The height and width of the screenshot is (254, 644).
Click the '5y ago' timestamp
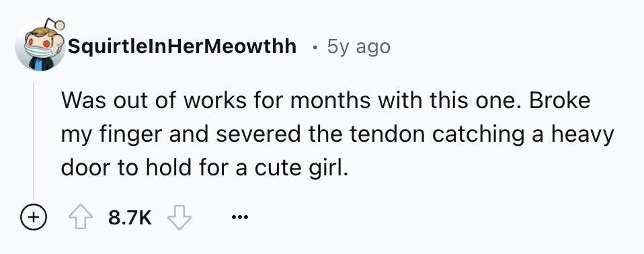click(358, 47)
